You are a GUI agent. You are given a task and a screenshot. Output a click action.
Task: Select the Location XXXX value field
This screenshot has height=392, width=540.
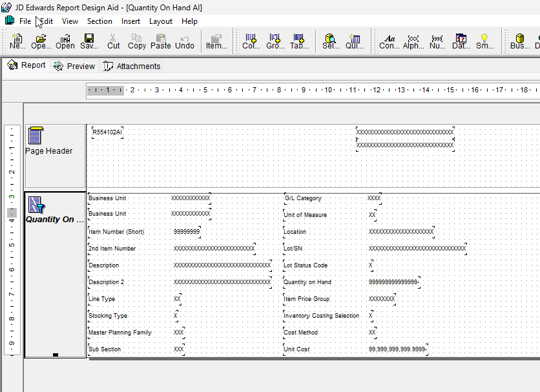[401, 231]
